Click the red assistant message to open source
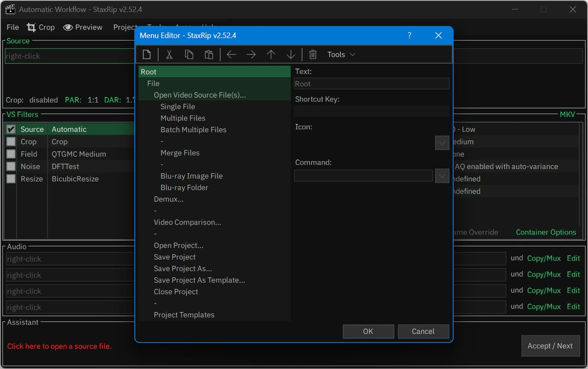Screen dimensions: 588x369 click(x=59, y=346)
